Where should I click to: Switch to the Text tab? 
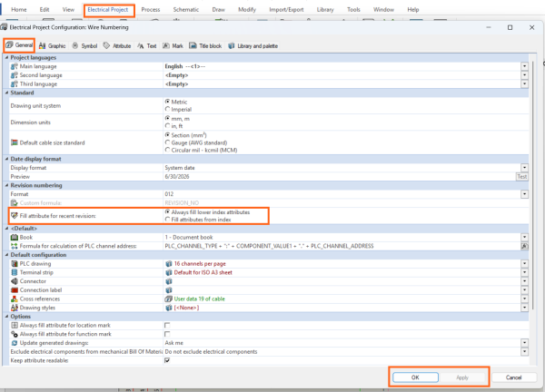146,46
